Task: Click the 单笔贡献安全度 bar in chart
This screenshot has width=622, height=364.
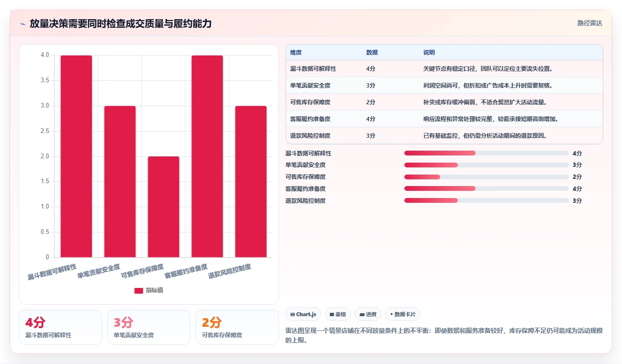Action: 120,182
